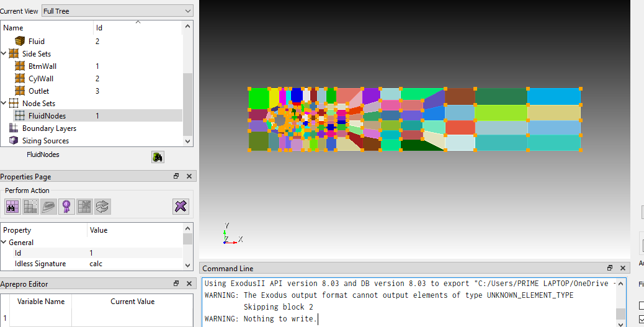This screenshot has height=327, width=644.
Task: Click the Current Value column header
Action: (132, 301)
